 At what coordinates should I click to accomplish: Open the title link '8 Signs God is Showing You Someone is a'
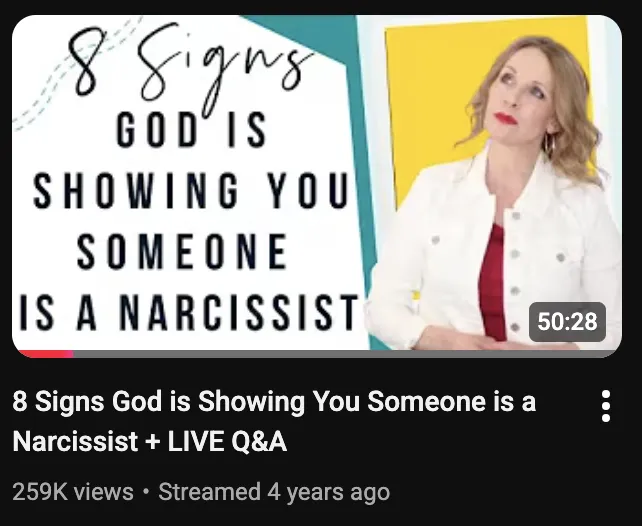(274, 402)
